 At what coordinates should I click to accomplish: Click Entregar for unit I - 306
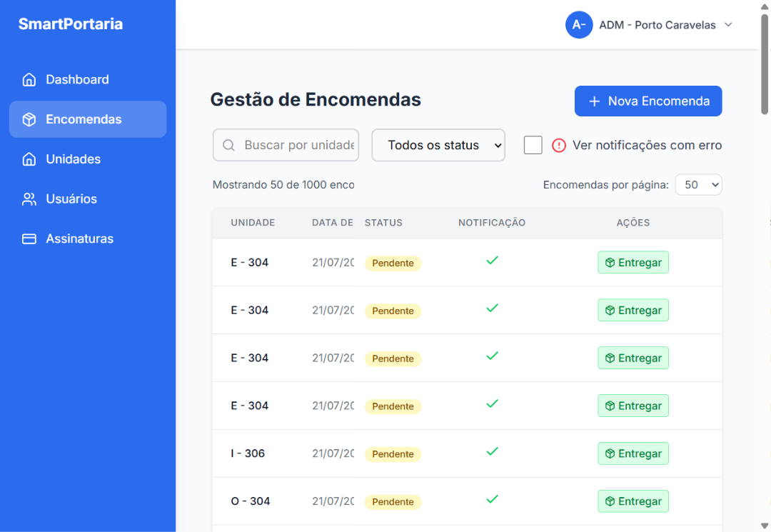pos(633,453)
